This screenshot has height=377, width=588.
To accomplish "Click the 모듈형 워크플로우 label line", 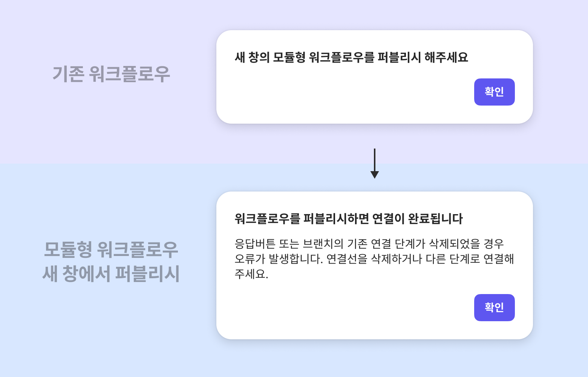I will point(111,250).
